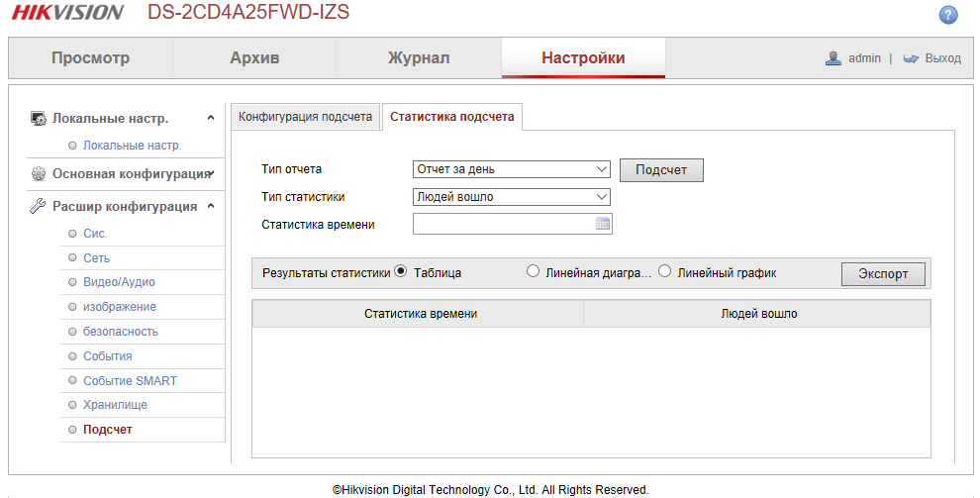This screenshot has height=498, width=980.
Task: Click the admin username link
Action: 864,58
